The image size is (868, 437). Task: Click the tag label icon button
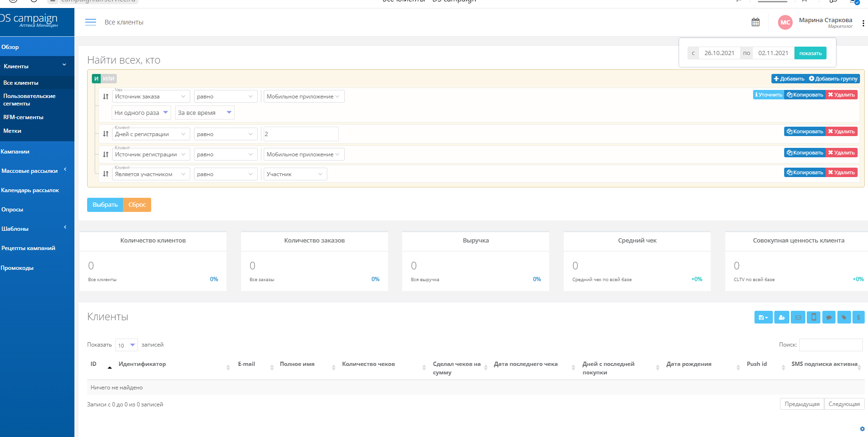pos(844,317)
